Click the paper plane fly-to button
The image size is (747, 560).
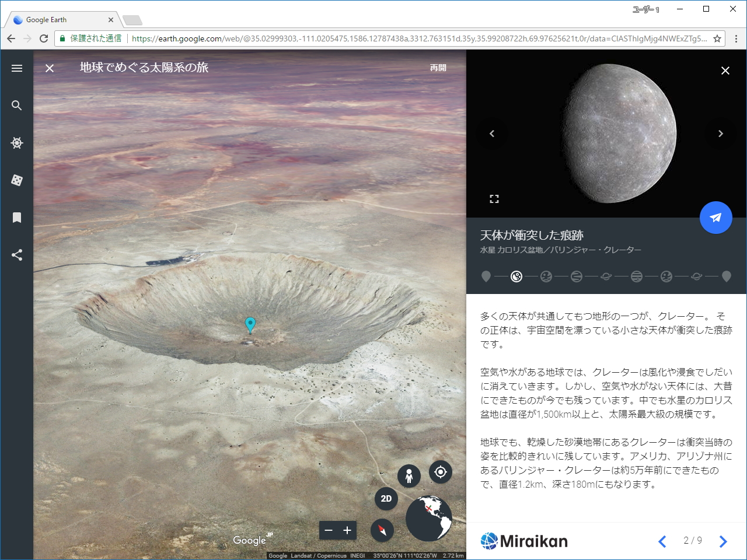coord(716,218)
